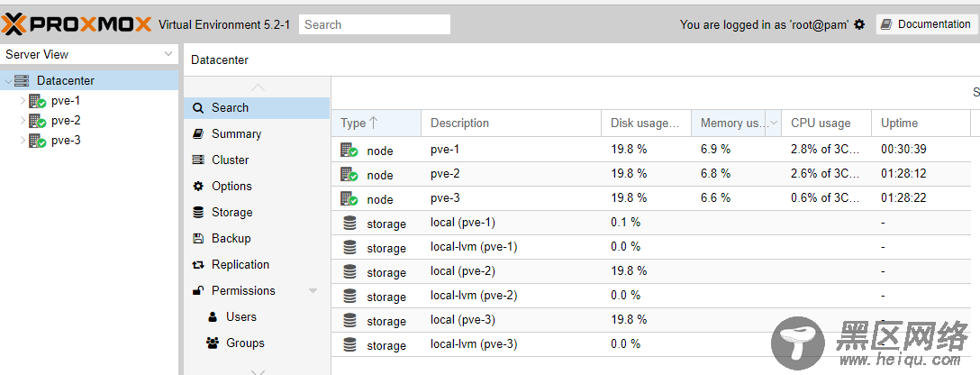The height and width of the screenshot is (375, 980).
Task: Collapse the Datacenter tree node
Action: [x=8, y=81]
